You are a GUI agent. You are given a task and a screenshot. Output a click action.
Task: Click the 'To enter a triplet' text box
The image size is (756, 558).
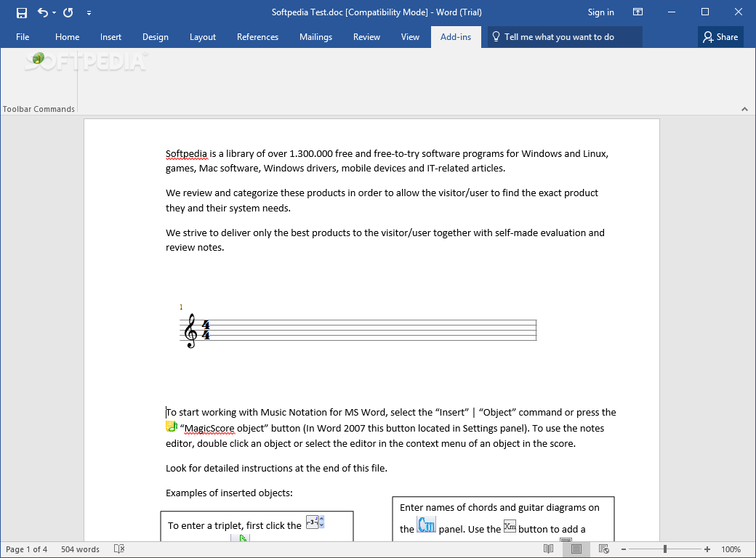click(x=257, y=526)
